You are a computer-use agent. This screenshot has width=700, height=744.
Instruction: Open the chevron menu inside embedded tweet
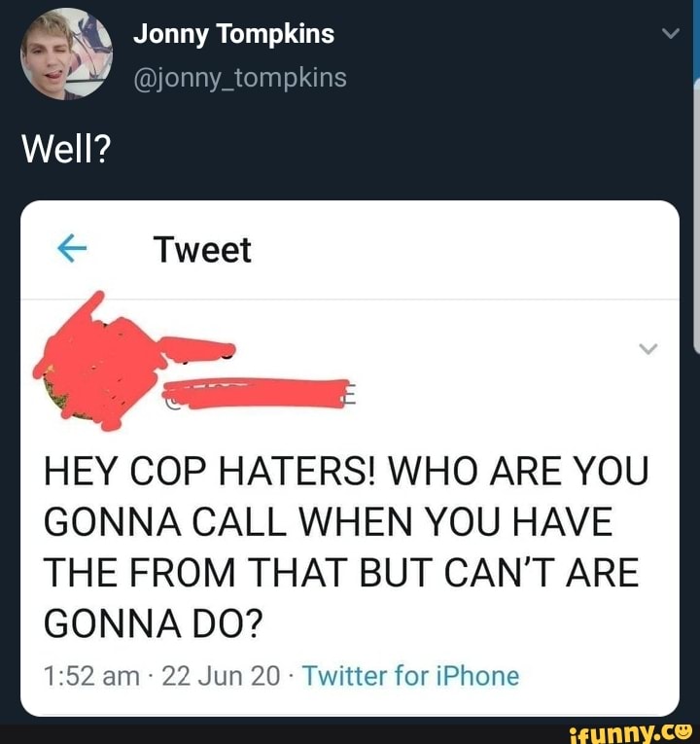tap(648, 349)
